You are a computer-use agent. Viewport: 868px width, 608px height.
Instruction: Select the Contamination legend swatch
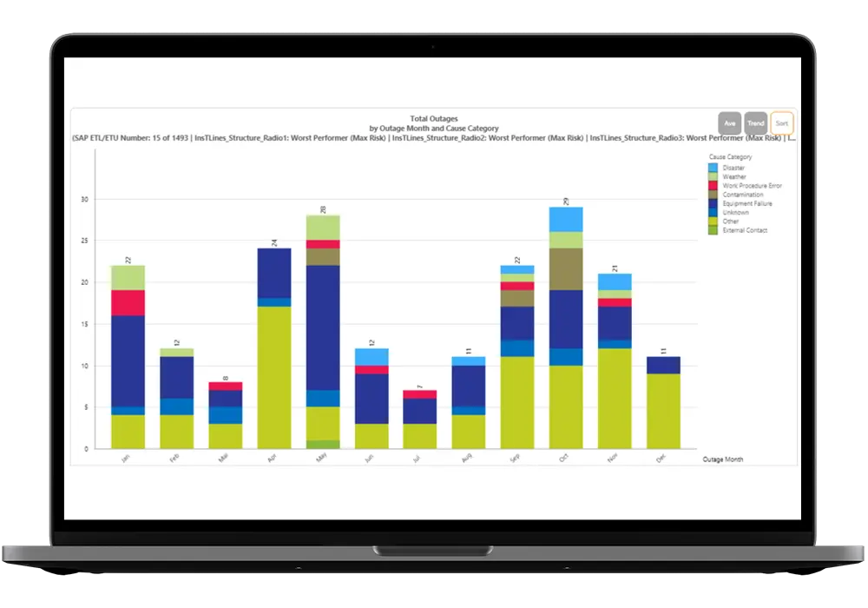(713, 195)
